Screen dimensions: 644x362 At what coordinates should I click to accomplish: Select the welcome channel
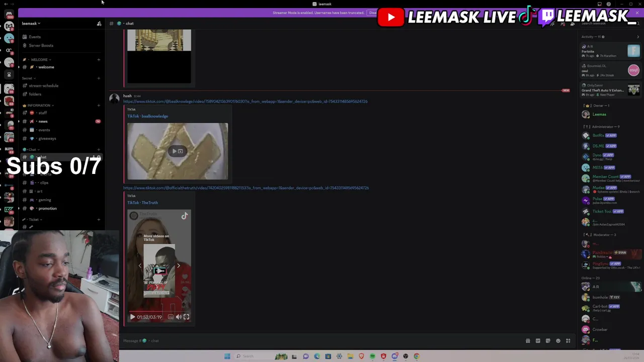pos(46,67)
